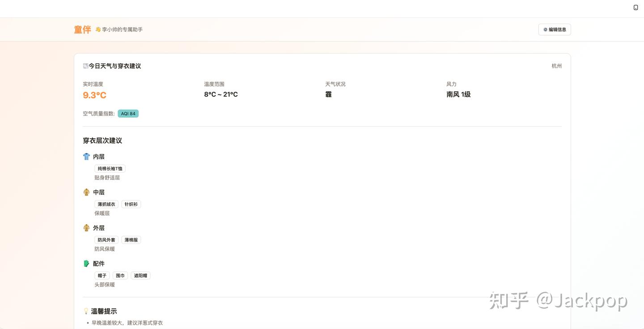
Task: Click the gloves icon next to 配件
Action: [86, 264]
